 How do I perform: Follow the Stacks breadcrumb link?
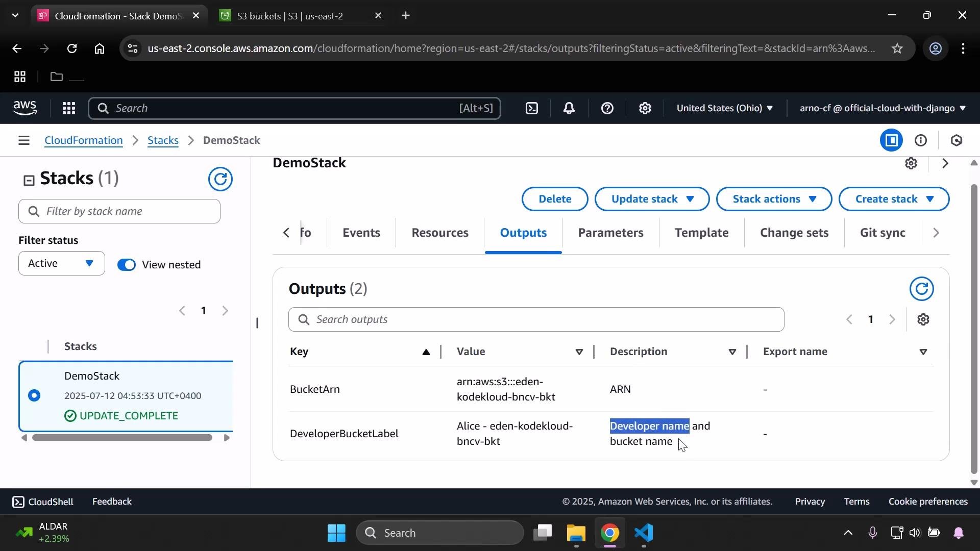coord(163,140)
